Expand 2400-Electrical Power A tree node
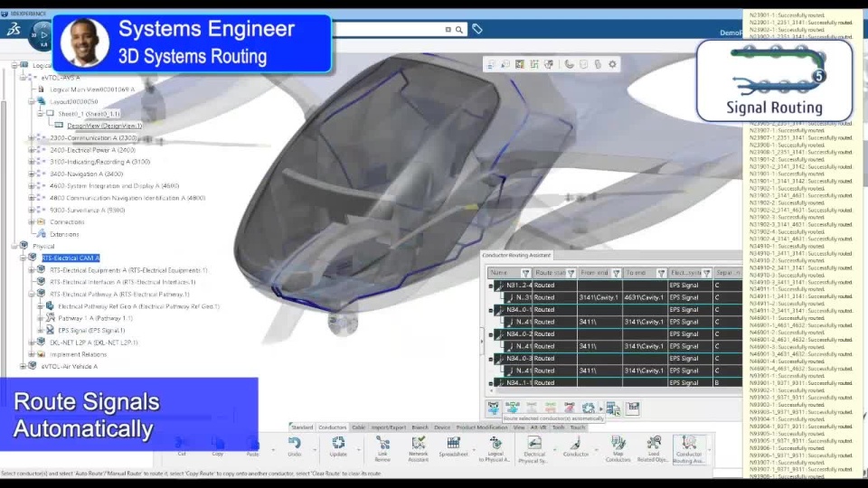The height and width of the screenshot is (488, 868). pyautogui.click(x=32, y=150)
